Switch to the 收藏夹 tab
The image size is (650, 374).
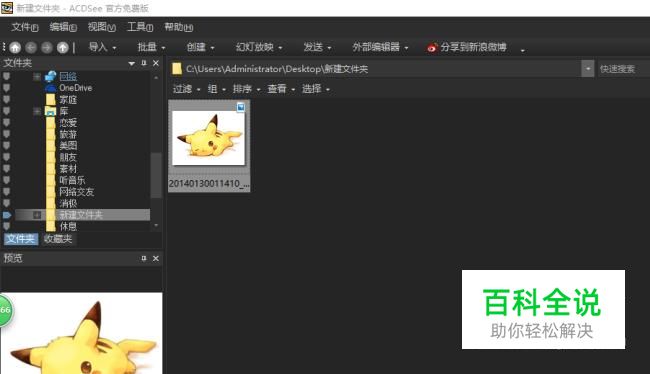58,239
